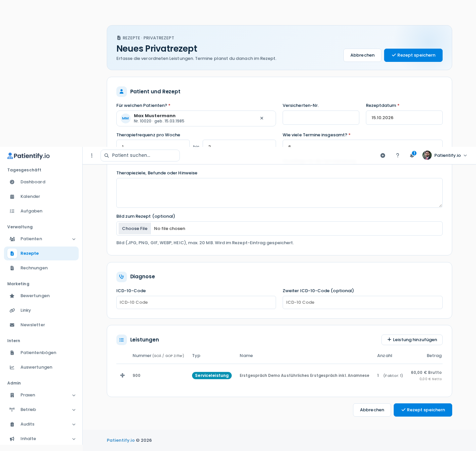Click Rezept speichern button in header
Screen dimensions: 476x451
pyautogui.click(x=413, y=55)
